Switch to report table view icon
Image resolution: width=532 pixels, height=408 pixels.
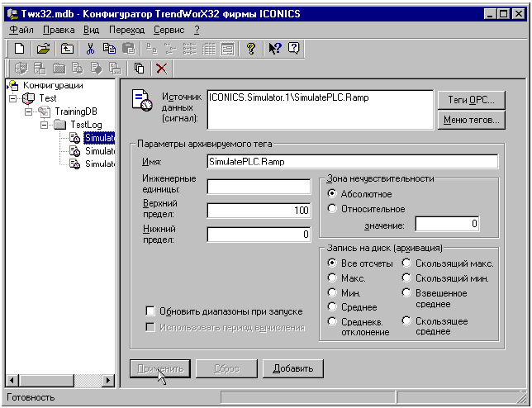coord(209,49)
